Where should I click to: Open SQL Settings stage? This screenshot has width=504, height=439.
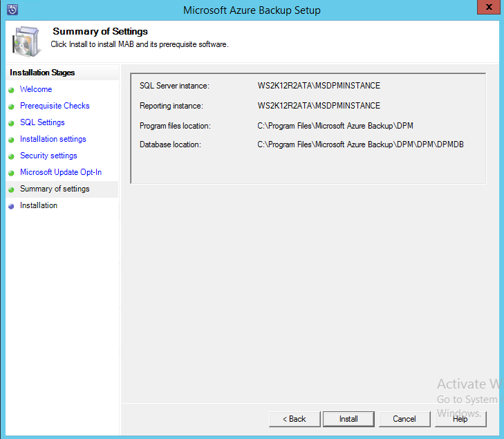click(x=42, y=122)
